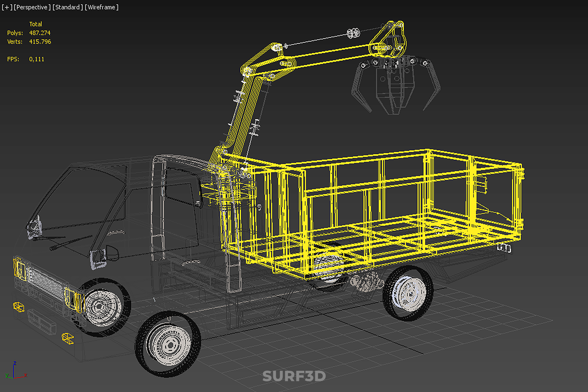
Task: Open the Perspective viewport label menu
Action: [x=32, y=7]
